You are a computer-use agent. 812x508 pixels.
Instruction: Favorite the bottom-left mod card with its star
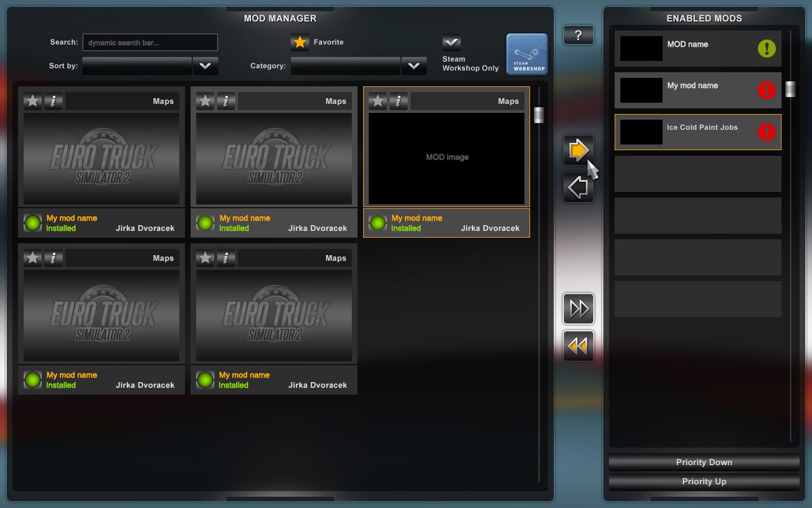click(33, 258)
